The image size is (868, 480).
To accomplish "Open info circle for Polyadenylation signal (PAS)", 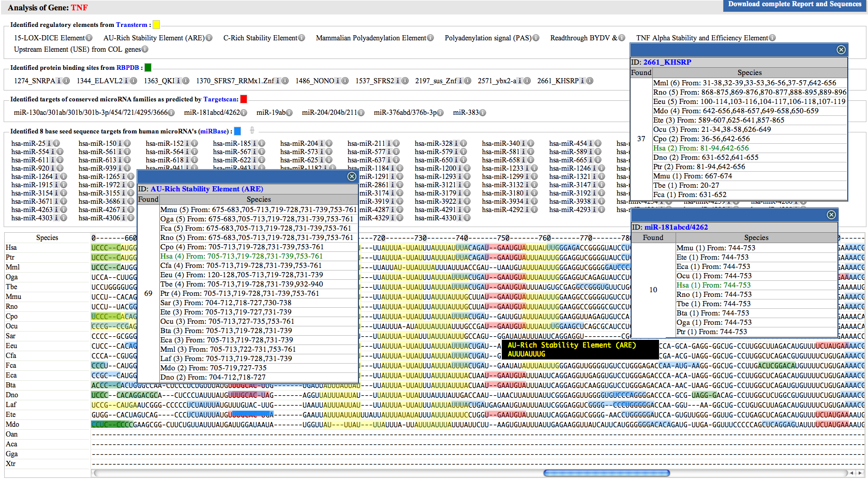I will pyautogui.click(x=536, y=38).
